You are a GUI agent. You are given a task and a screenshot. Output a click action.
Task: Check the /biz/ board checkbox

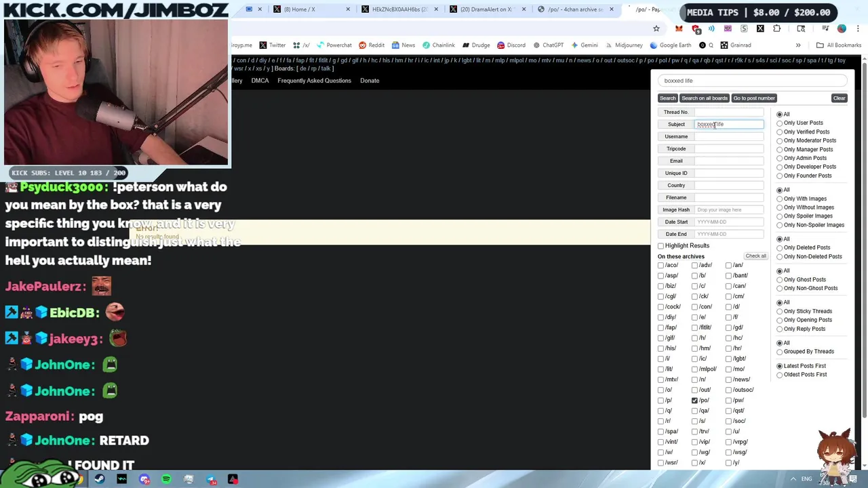pos(660,285)
